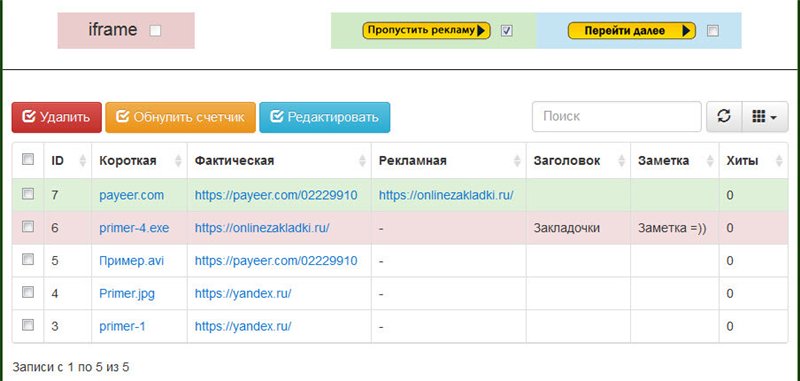Sort by the ID column arrows

(83, 161)
